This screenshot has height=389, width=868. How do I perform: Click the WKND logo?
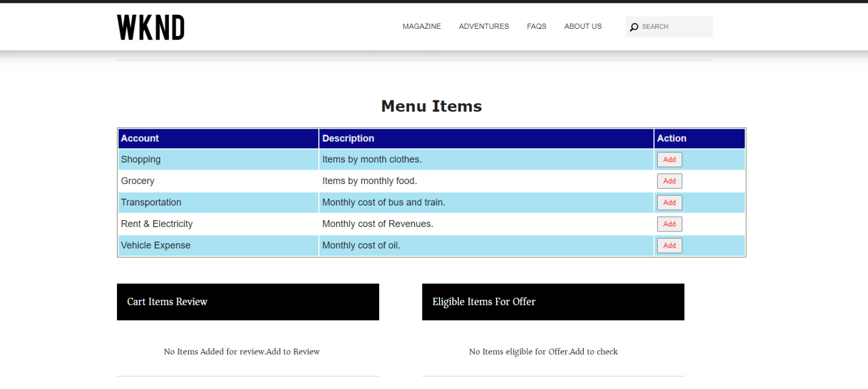point(150,27)
